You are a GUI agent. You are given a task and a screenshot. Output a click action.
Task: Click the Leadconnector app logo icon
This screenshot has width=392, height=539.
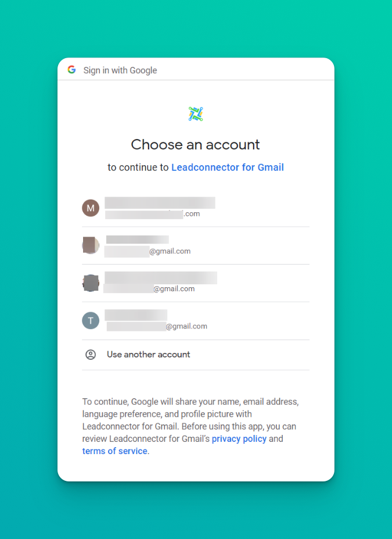(x=196, y=114)
